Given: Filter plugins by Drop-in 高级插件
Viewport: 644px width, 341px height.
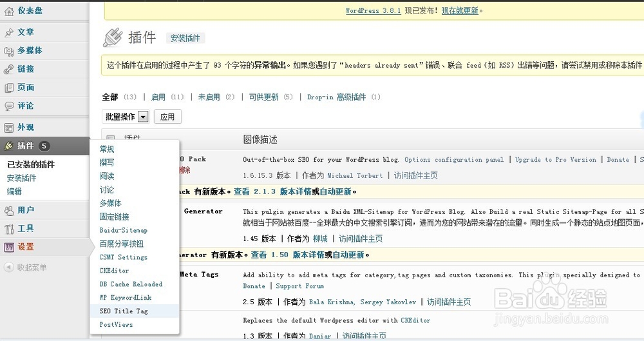Looking at the screenshot, I should coord(336,97).
